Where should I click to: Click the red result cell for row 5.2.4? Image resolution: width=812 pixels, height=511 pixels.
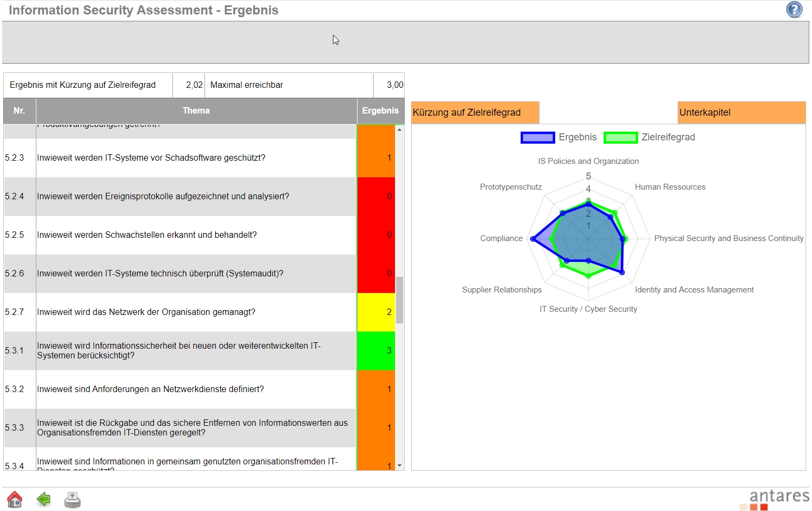tap(376, 197)
